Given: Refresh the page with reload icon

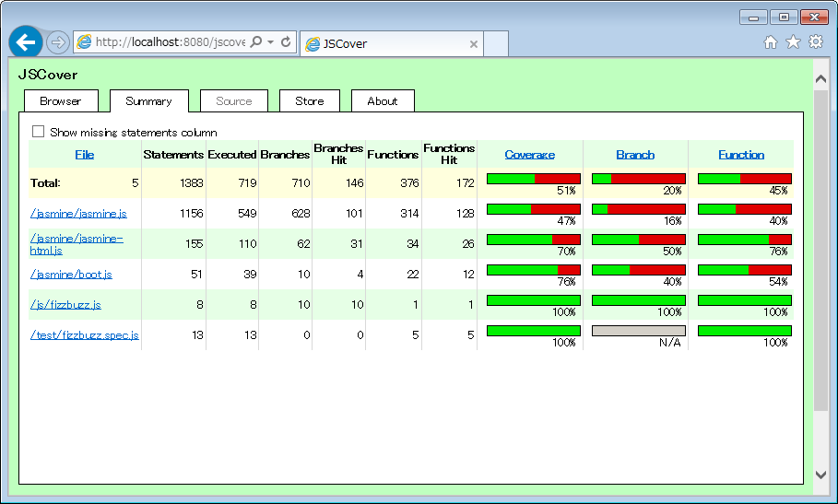Looking at the screenshot, I should point(286,41).
